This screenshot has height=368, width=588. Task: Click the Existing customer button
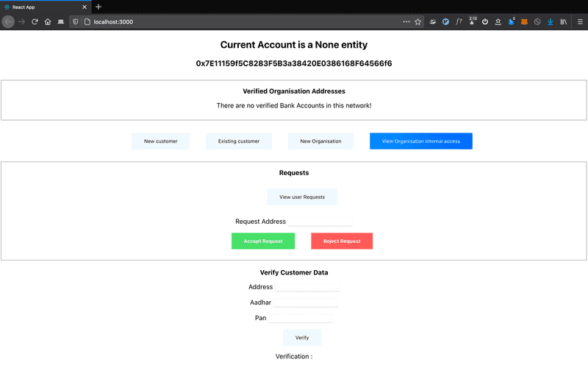click(239, 141)
